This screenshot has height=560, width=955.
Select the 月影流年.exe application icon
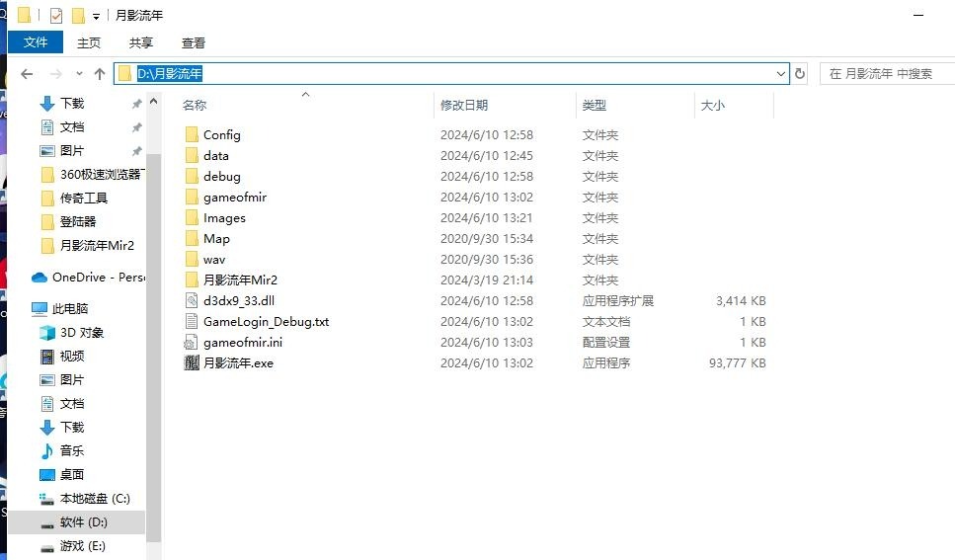192,363
